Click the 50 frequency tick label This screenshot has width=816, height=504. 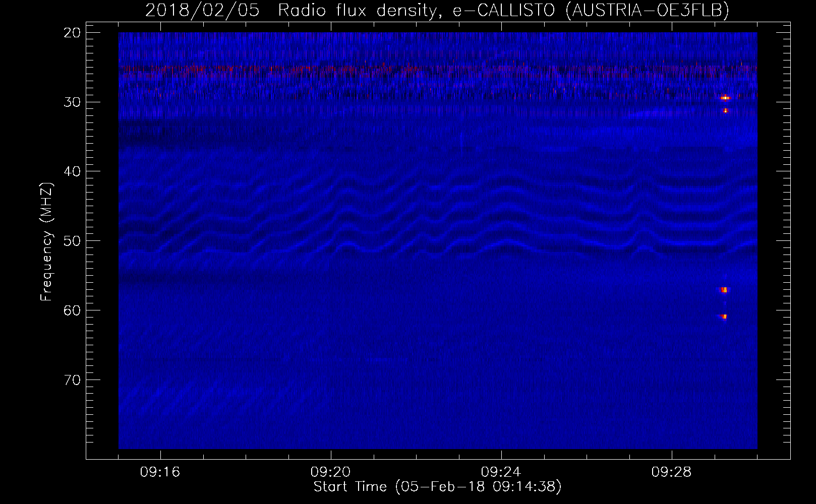tap(73, 241)
